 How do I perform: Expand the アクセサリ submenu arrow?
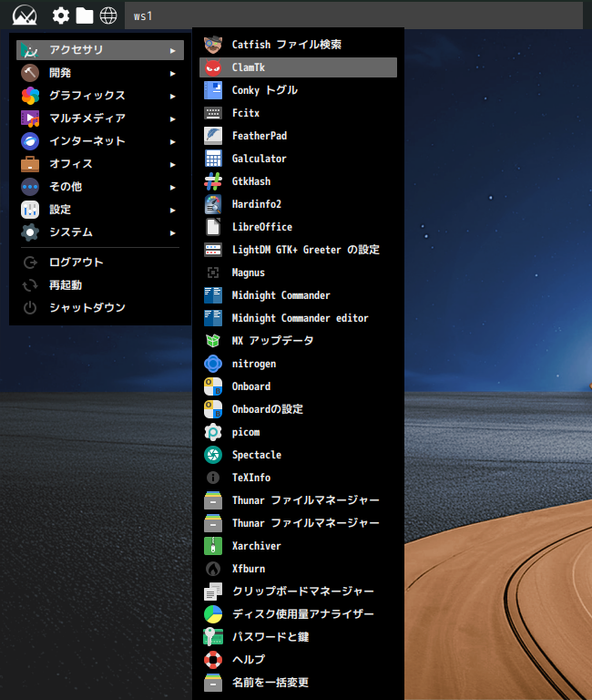(x=173, y=51)
